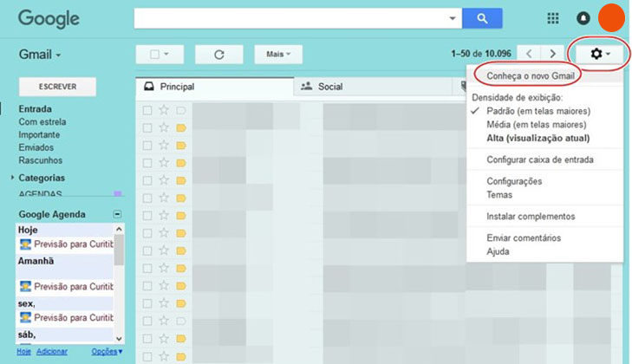Click the ESCREVER compose button
Viewport: 632px width, 364px height.
[x=58, y=87]
